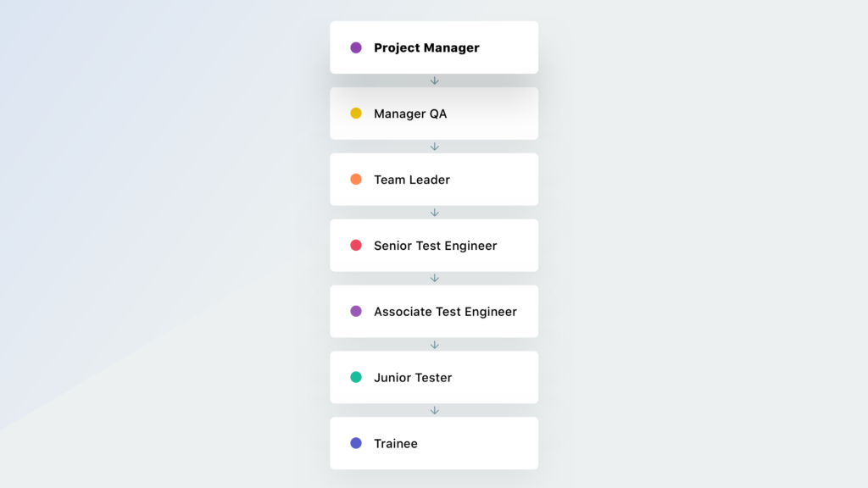Image resolution: width=868 pixels, height=488 pixels.
Task: Open the Junior Tester label
Action: 413,378
